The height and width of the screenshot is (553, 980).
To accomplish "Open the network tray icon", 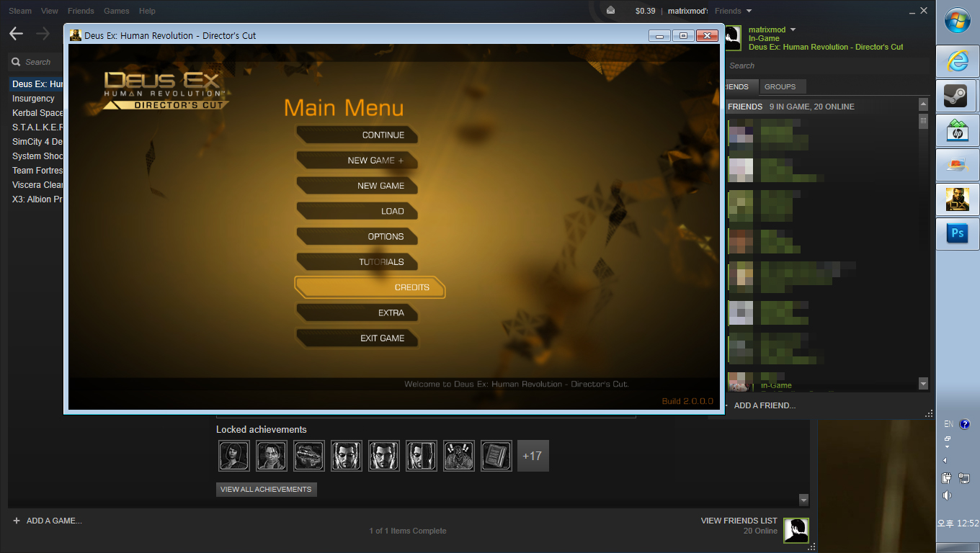I will point(964,477).
